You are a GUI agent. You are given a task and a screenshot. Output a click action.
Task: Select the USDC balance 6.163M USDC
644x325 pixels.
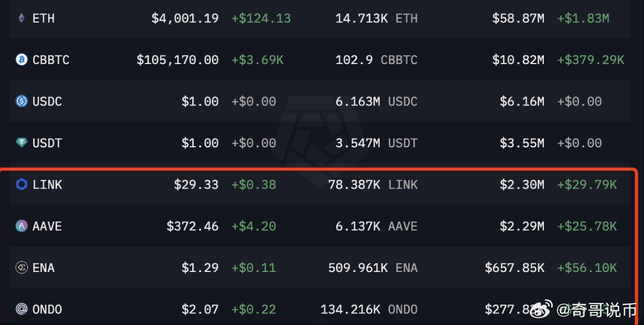click(376, 101)
